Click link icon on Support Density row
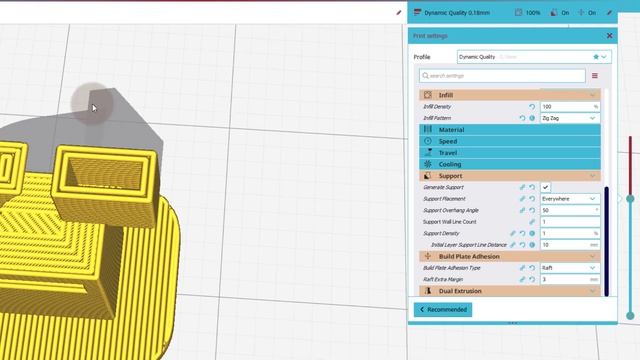640x360 pixels. click(x=513, y=233)
